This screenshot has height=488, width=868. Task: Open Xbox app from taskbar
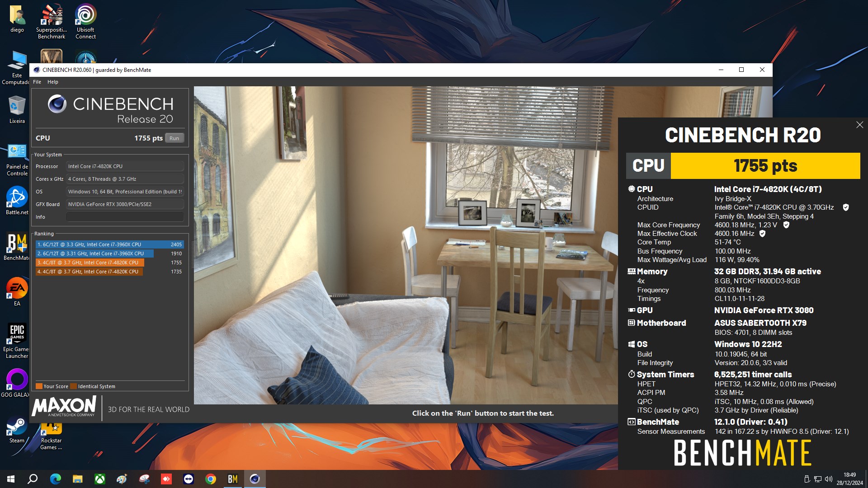100,479
